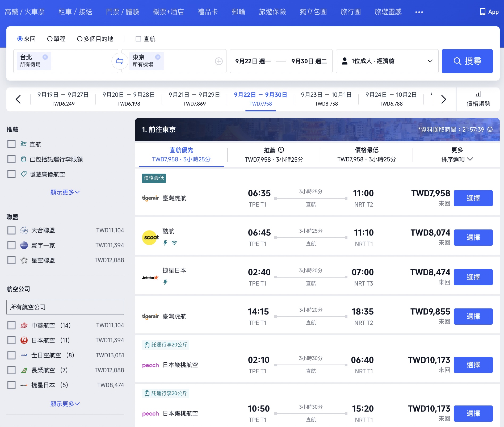Check the 天合聯盟 alliance filter
This screenshot has height=427, width=504.
pos(11,230)
